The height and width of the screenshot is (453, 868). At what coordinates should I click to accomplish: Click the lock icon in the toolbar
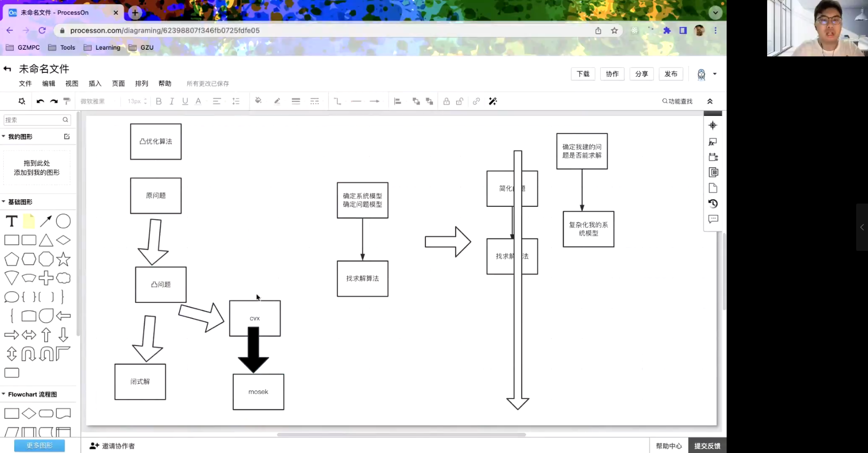[446, 101]
